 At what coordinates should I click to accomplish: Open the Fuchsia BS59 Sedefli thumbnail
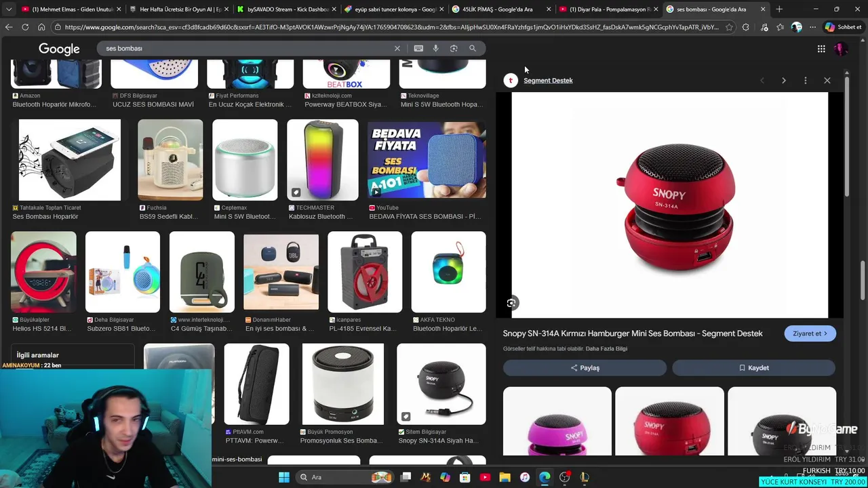(x=170, y=160)
